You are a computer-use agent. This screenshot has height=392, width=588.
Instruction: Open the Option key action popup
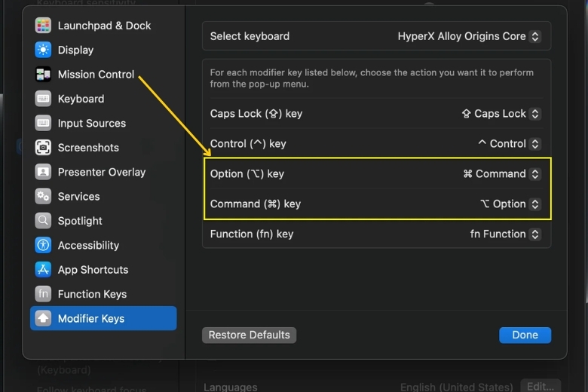point(502,173)
